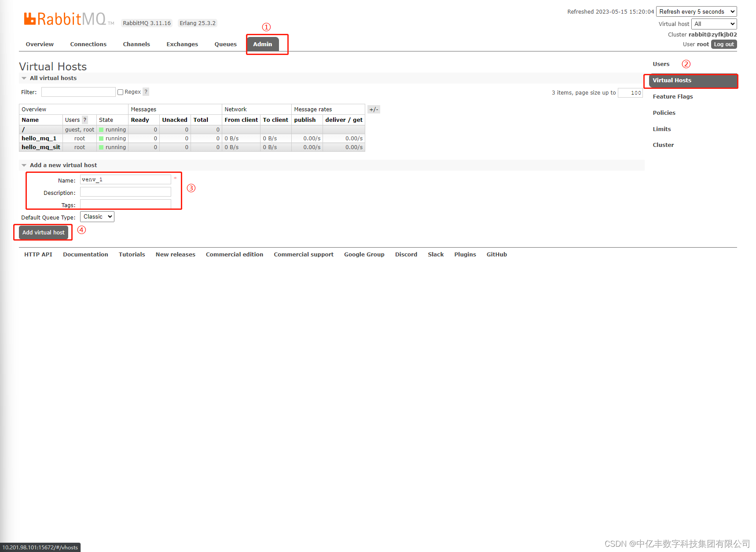The height and width of the screenshot is (552, 756).
Task: Click the virtual host Name input
Action: click(x=125, y=179)
